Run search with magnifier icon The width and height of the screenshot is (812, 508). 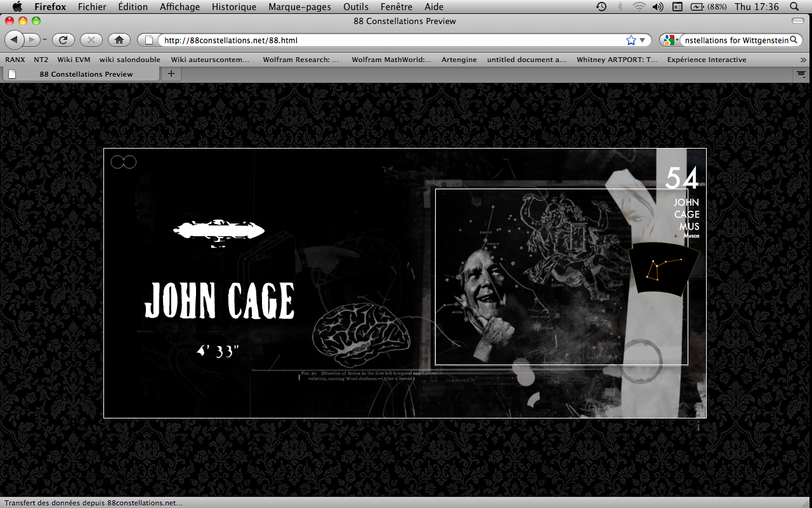coord(793,40)
